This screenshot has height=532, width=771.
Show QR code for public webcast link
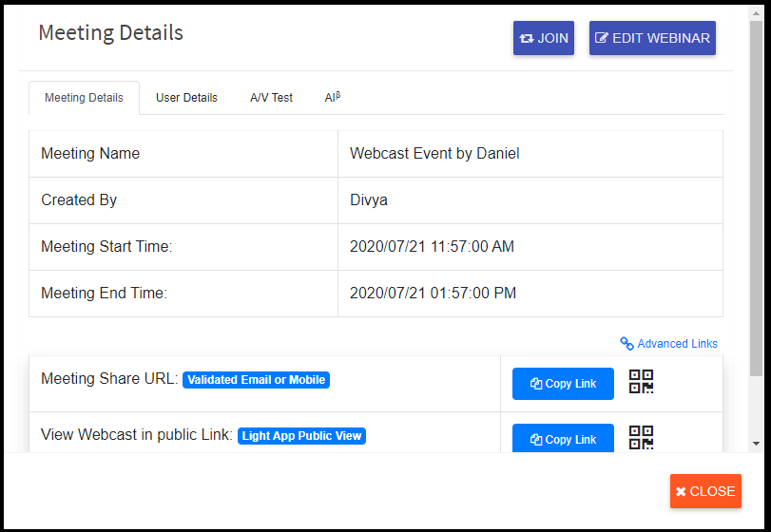coord(641,437)
